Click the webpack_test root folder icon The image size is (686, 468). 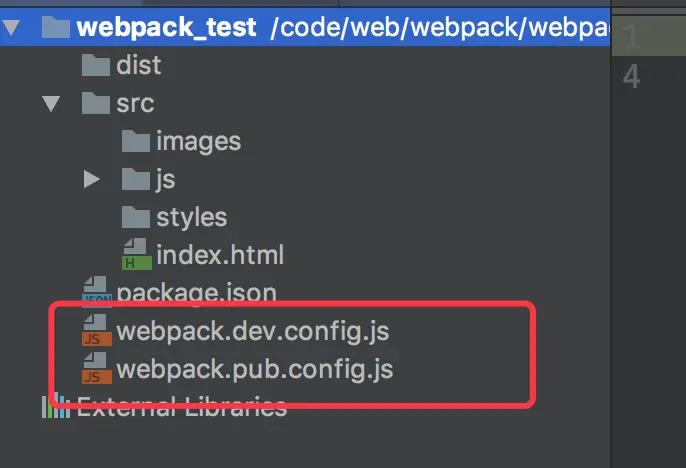[x=56, y=27]
